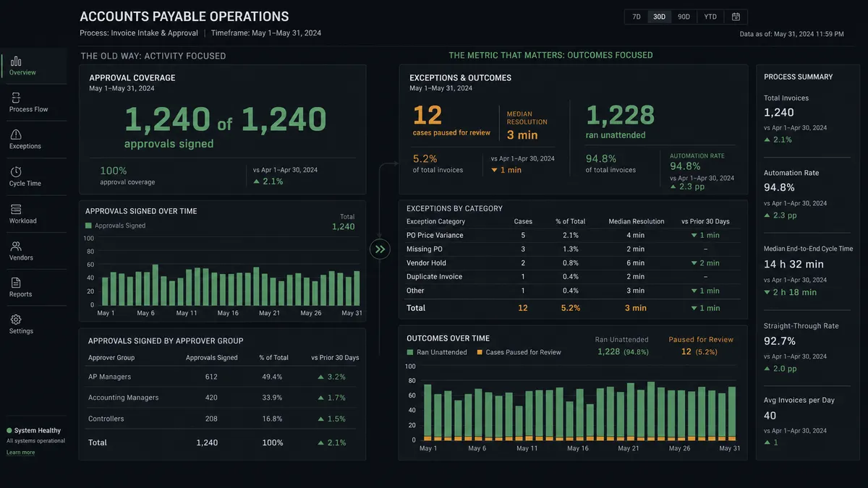Open the Process Flow sidebar icon
The width and height of the screenshot is (868, 488).
[17, 98]
